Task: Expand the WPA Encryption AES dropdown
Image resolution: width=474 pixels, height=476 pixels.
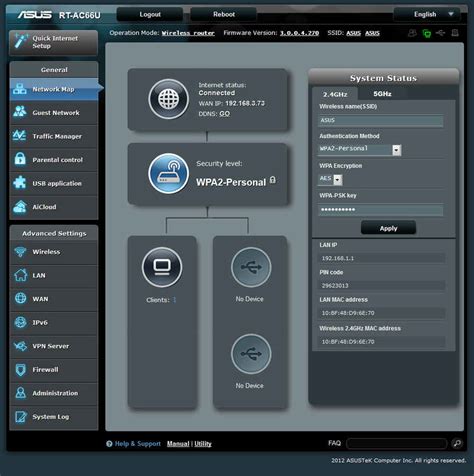Action: tap(338, 180)
